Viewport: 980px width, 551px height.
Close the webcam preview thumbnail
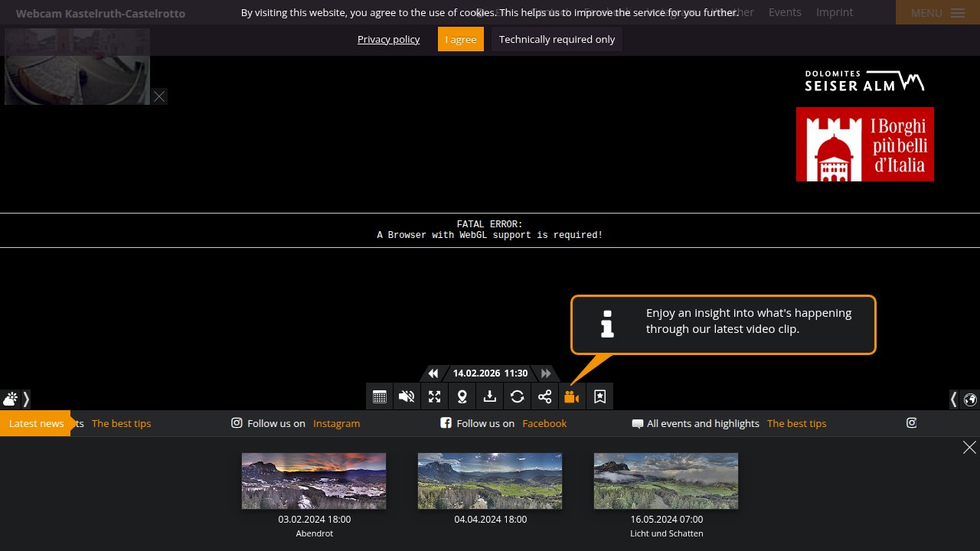[x=159, y=96]
